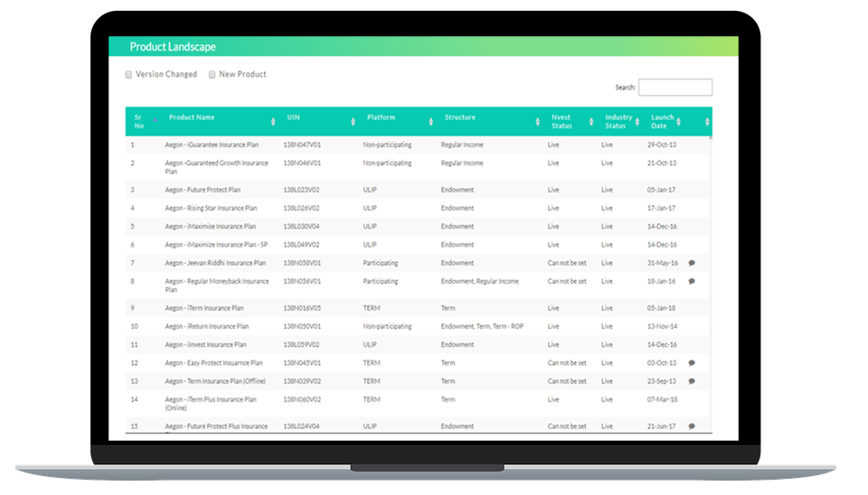This screenshot has height=495, width=868.
Task: Sort by Industry Status column header
Action: pos(618,122)
